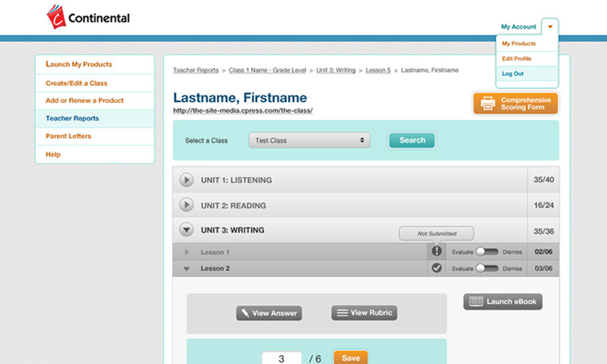Click the orange Save button

tap(350, 358)
